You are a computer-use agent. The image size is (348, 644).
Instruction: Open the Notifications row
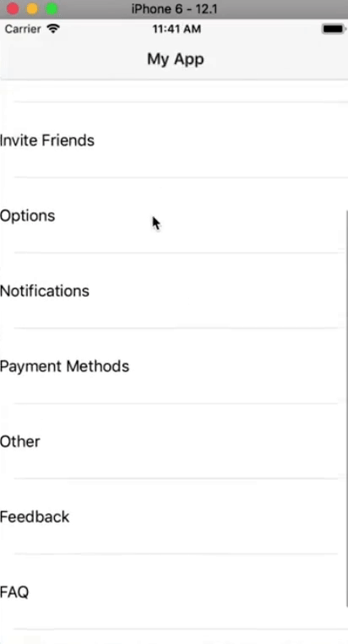(x=174, y=291)
